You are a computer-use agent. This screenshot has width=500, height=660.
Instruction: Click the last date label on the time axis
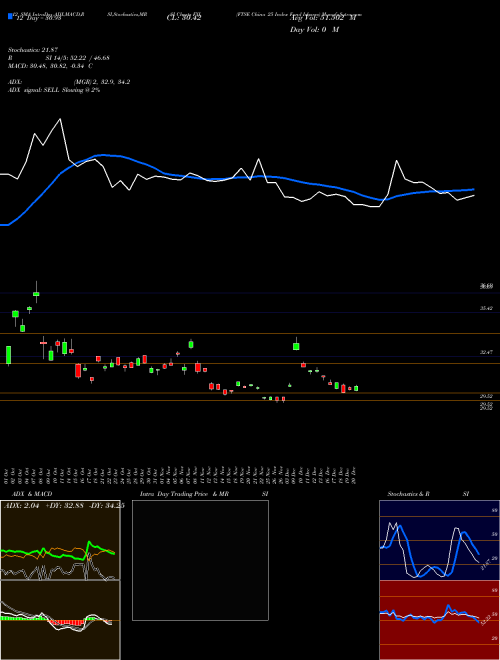point(356,476)
